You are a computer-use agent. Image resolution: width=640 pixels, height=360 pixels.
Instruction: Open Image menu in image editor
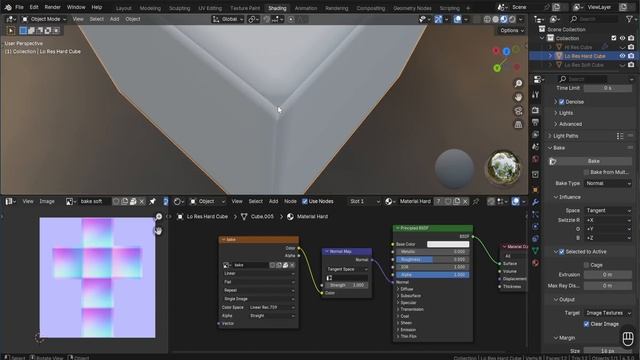pos(47,201)
